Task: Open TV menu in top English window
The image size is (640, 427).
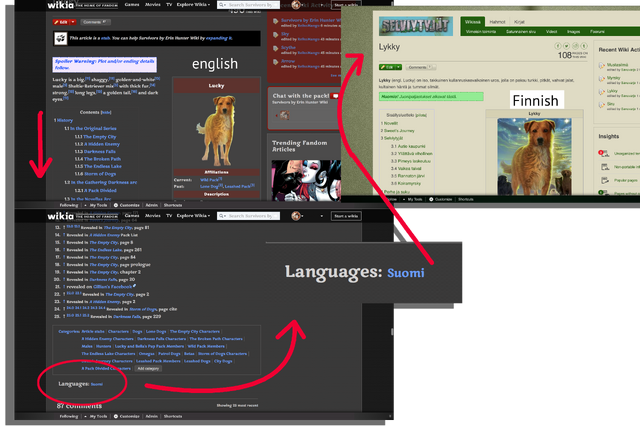Action: click(169, 4)
